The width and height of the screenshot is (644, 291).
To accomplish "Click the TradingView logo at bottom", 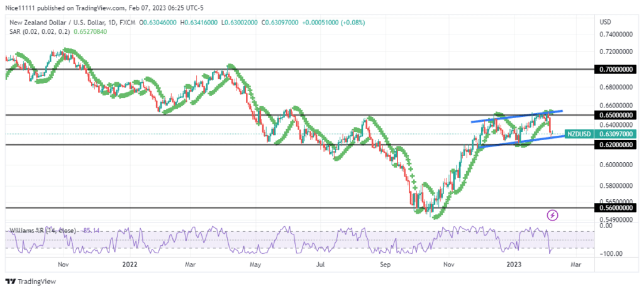I will tap(31, 282).
